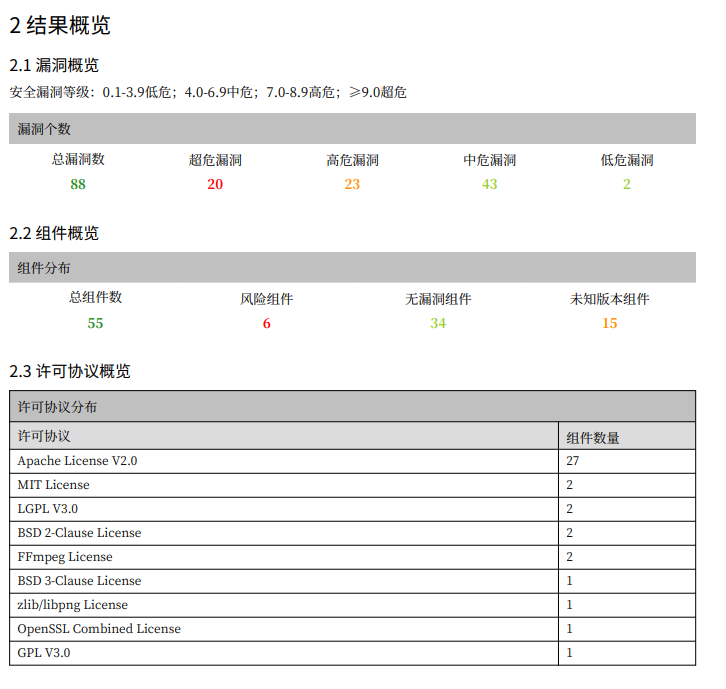726x689 pixels.
Task: Select the low-risk value 2 under 低危漏洞
Action: click(627, 184)
